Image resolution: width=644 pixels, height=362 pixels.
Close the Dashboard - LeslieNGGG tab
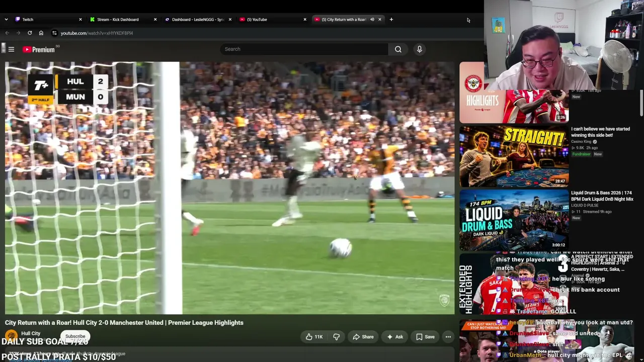[x=230, y=20]
